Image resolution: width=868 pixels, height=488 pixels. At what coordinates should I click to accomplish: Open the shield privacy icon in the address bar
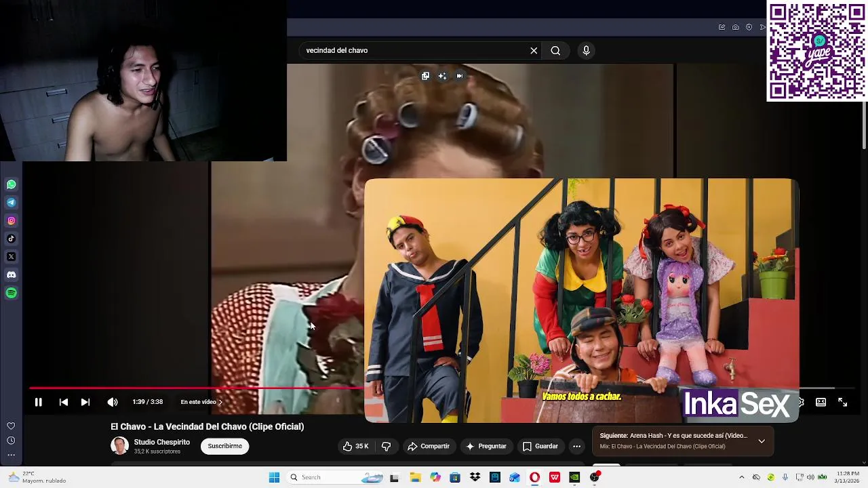click(x=749, y=27)
